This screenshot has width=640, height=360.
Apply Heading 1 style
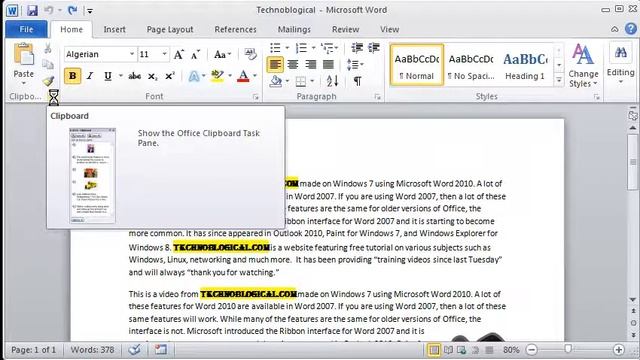[525, 65]
